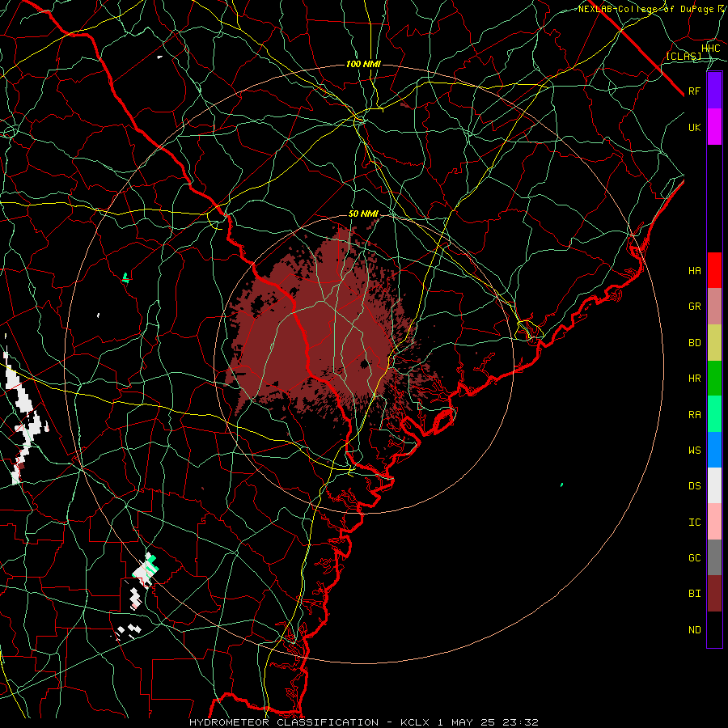
Task: Click the GC gray legend swatch
Action: (x=714, y=557)
